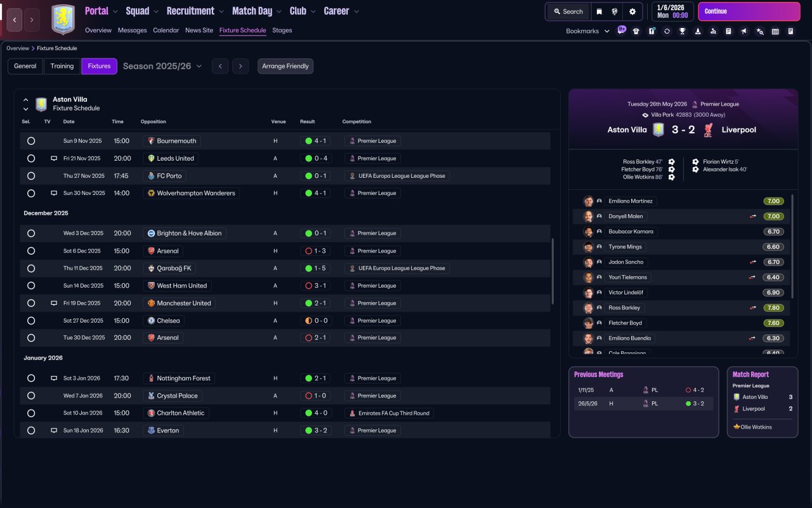The height and width of the screenshot is (508, 812).
Task: Open the Calendar sub-tab
Action: click(x=166, y=30)
